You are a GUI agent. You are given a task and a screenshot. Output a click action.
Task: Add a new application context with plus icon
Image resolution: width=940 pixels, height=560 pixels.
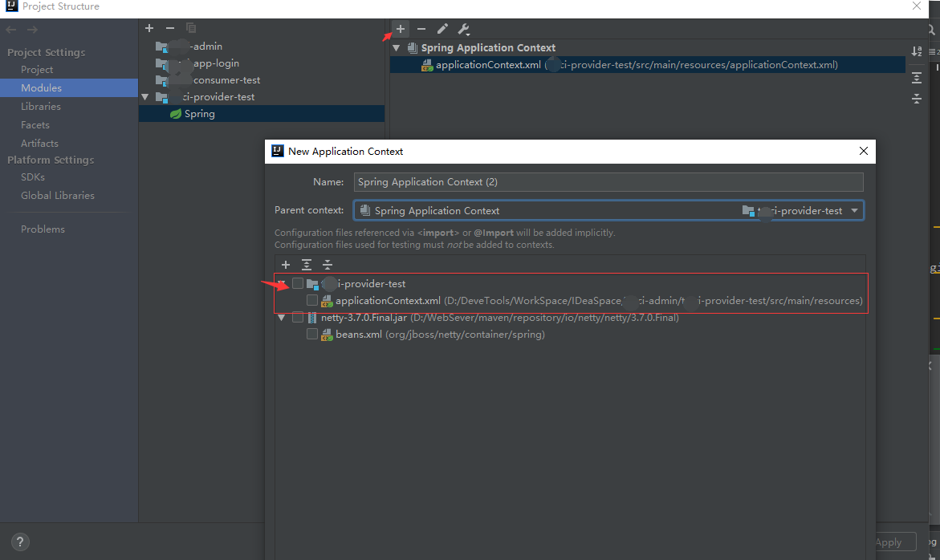[399, 29]
